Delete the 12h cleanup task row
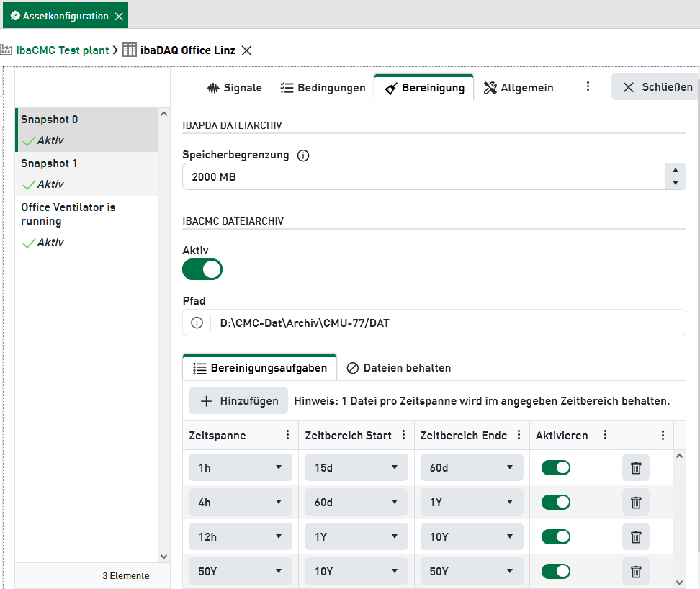Image resolution: width=700 pixels, height=589 pixels. click(x=636, y=536)
